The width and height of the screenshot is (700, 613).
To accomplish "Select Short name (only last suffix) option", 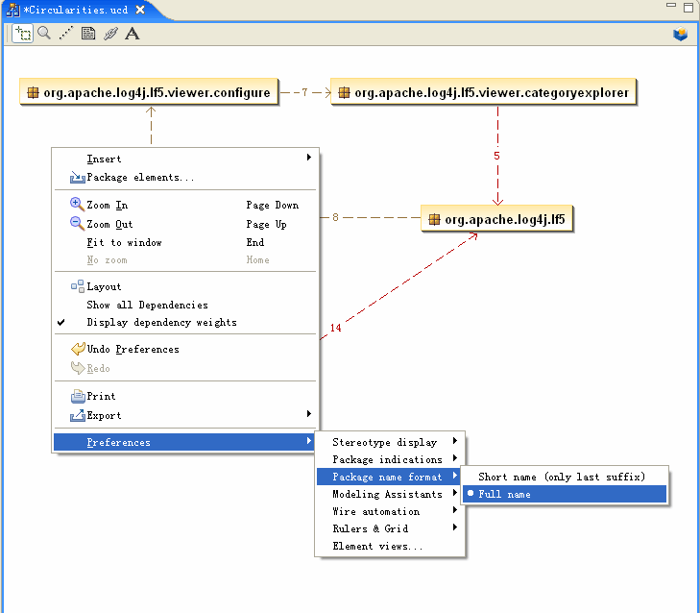I will pyautogui.click(x=565, y=477).
